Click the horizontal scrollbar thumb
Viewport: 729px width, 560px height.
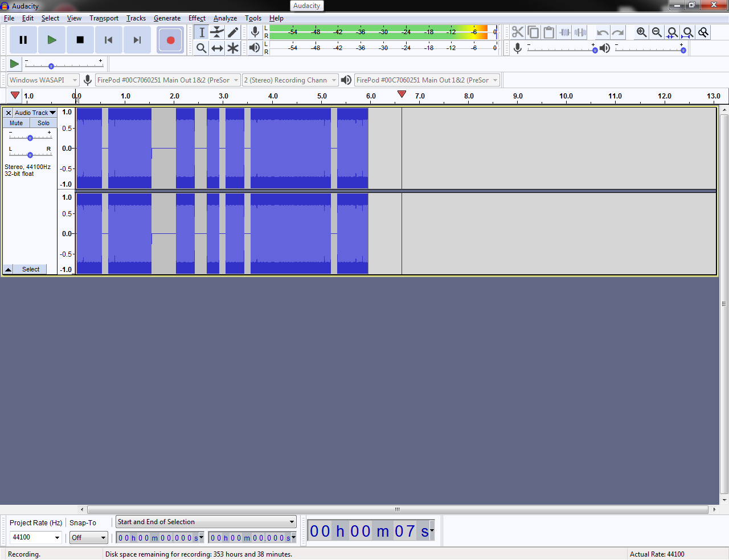click(x=398, y=509)
